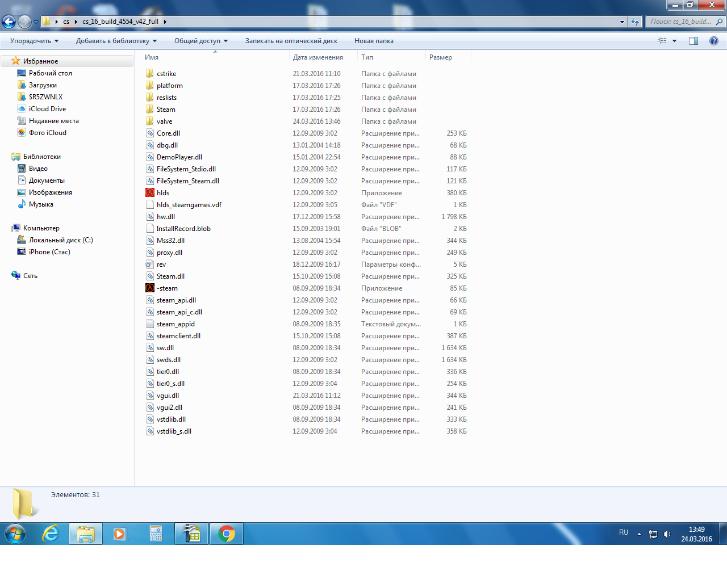Click the volume speaker tray icon
Viewport: 727px width, 588px height.
pos(667,534)
